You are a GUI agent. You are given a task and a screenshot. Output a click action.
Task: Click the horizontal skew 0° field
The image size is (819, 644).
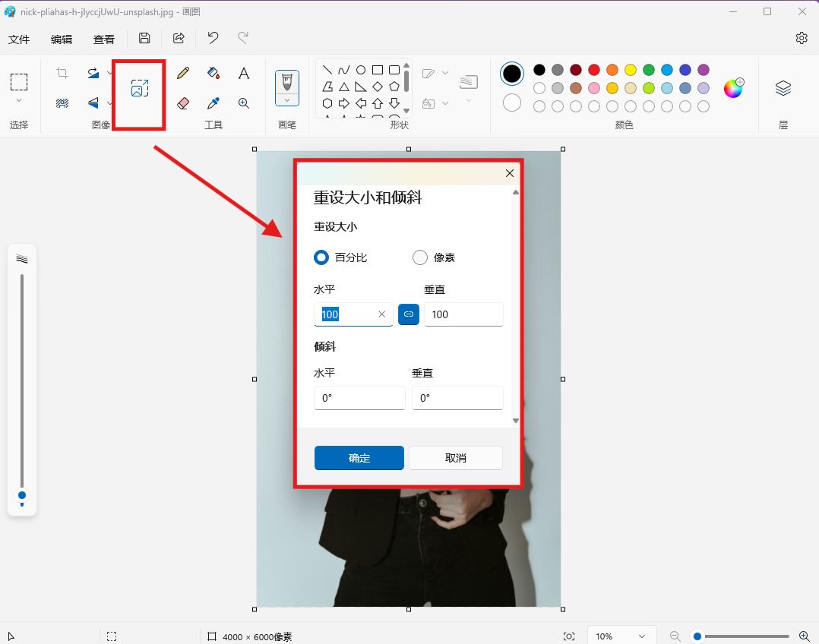pos(359,398)
